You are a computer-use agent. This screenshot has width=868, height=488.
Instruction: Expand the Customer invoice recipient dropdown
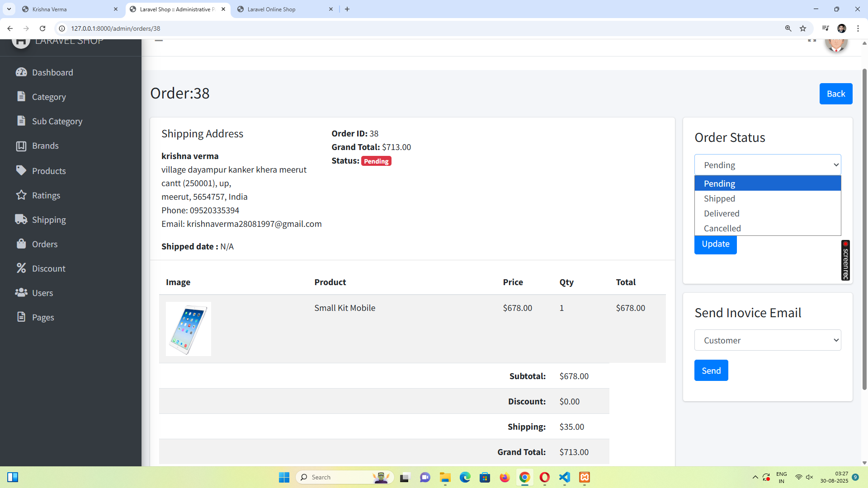coord(768,340)
